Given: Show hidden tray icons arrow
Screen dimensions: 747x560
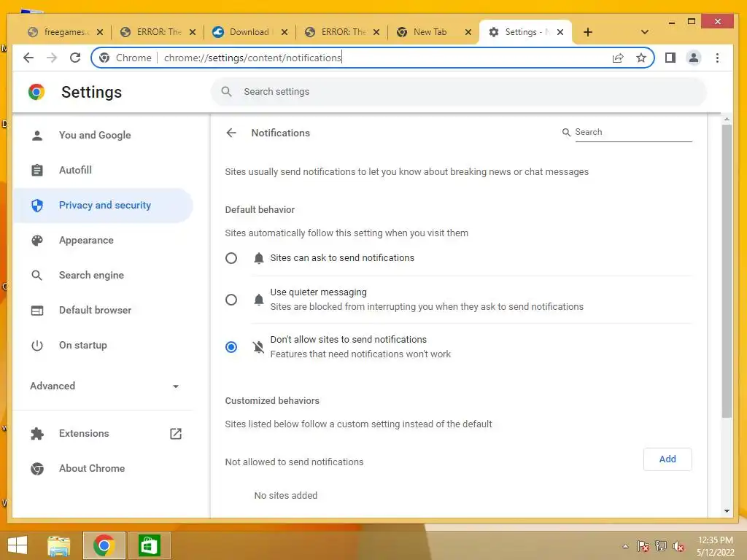Looking at the screenshot, I should pyautogui.click(x=625, y=546).
